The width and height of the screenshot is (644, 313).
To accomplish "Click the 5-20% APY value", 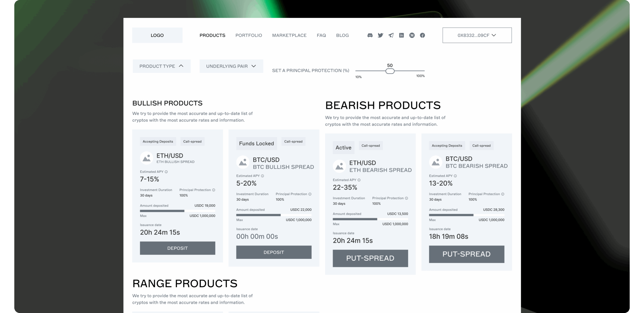I will click(x=246, y=183).
